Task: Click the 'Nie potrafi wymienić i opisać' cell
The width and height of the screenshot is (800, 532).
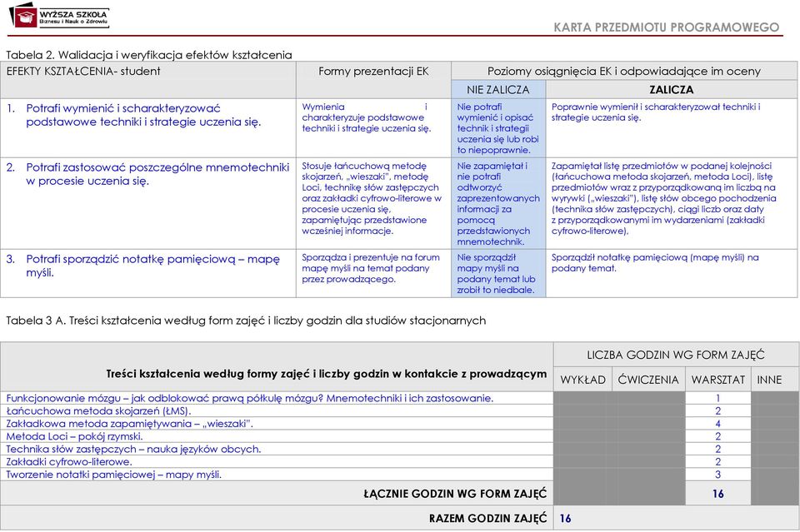Action: [x=498, y=128]
